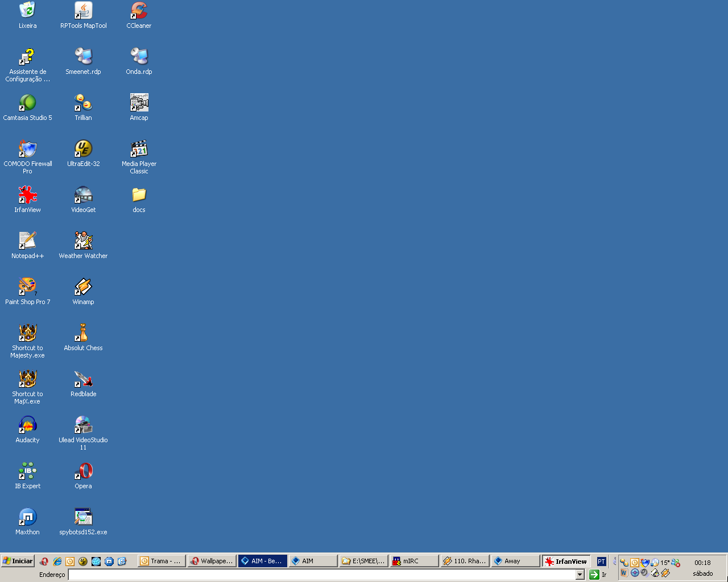This screenshot has width=728, height=582.
Task: Switch to 110. Rha... Winamp taskbar button
Action: 465,561
